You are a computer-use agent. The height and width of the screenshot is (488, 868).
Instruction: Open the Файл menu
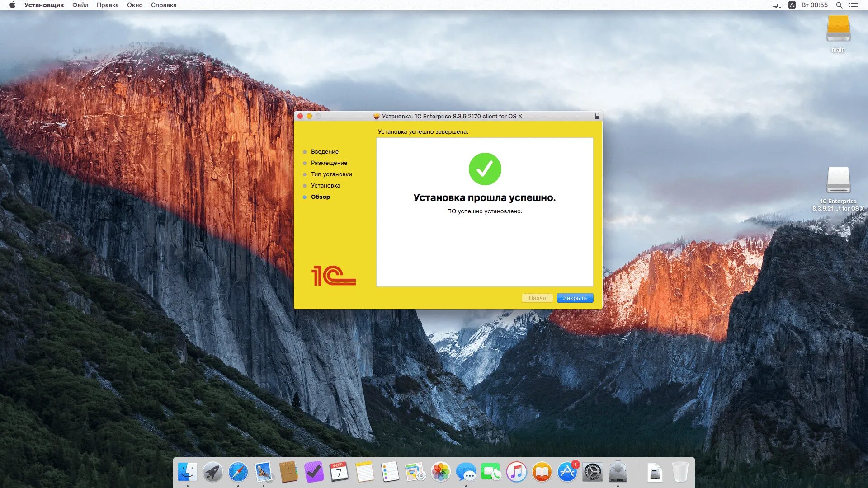tap(80, 5)
